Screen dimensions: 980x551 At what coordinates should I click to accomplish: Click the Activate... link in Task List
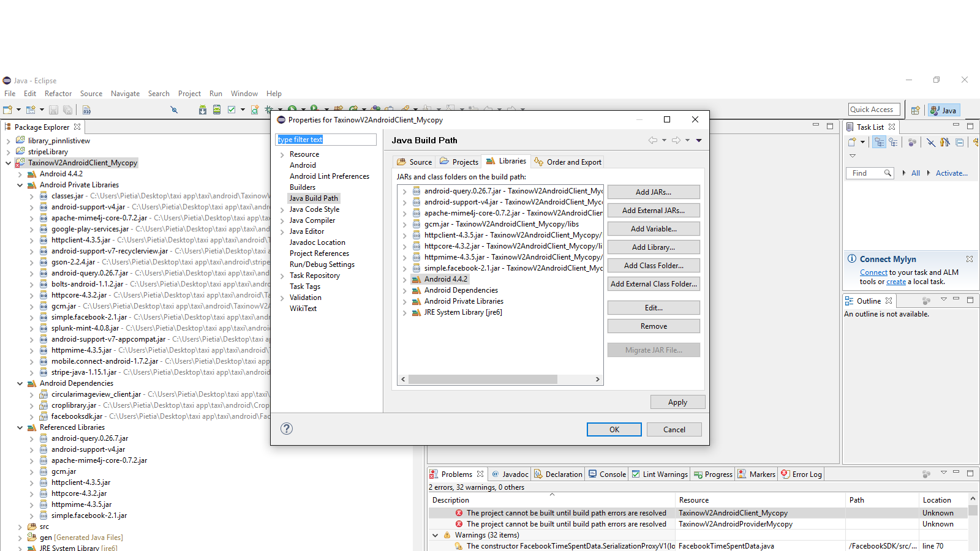[x=952, y=173]
